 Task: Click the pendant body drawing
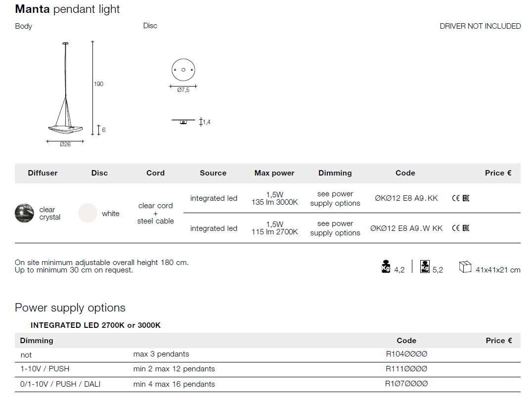tap(65, 88)
